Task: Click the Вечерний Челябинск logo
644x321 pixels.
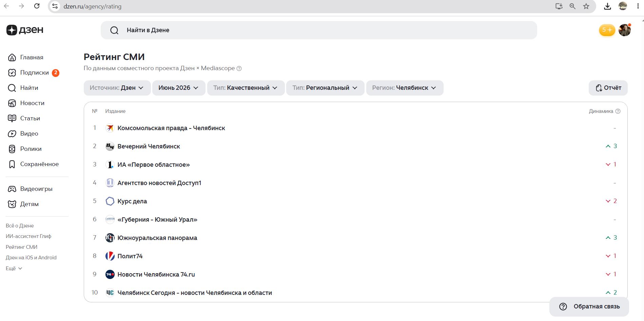Action: [x=110, y=146]
